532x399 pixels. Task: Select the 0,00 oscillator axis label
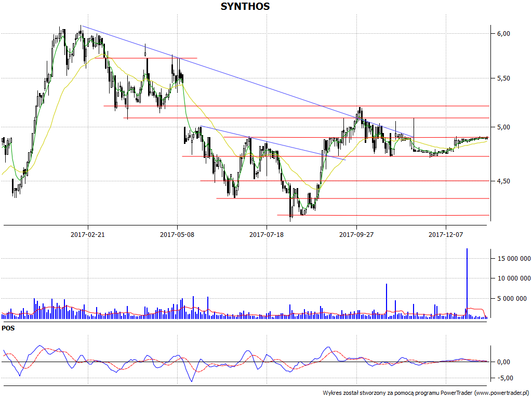coord(503,362)
